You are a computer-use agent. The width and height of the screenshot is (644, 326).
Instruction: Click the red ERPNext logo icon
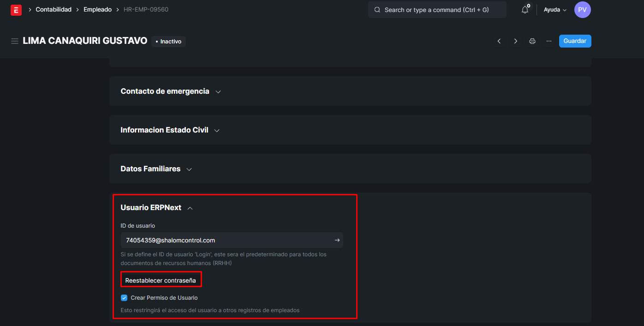16,10
